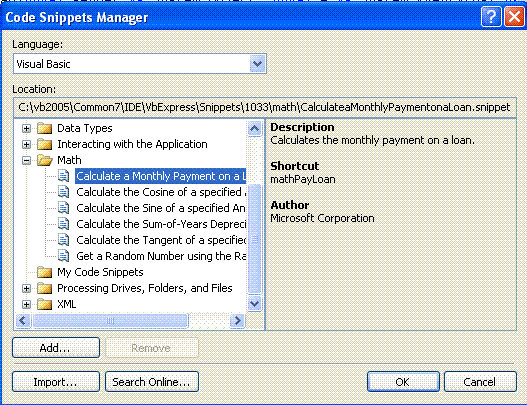Screen dimensions: 527x405
Task: Select Calculate the Sine of a specified Angle
Action: tap(161, 208)
